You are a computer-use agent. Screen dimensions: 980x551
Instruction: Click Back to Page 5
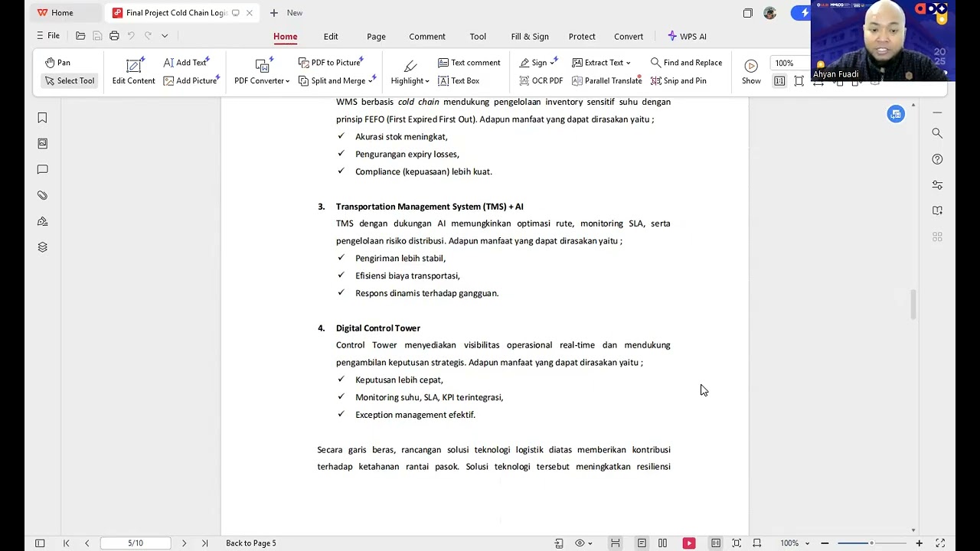(251, 543)
